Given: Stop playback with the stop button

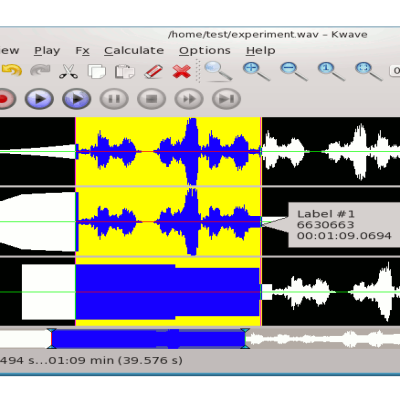Looking at the screenshot, I should click(x=152, y=99).
